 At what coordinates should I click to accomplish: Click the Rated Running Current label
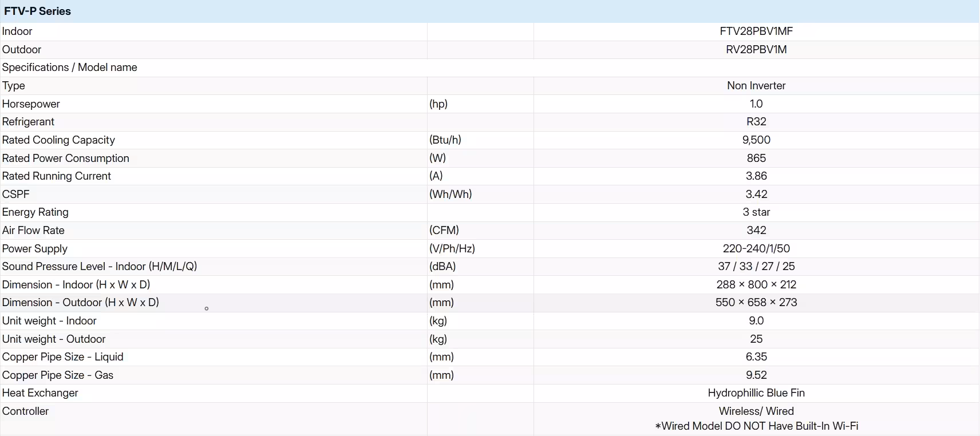pos(57,176)
